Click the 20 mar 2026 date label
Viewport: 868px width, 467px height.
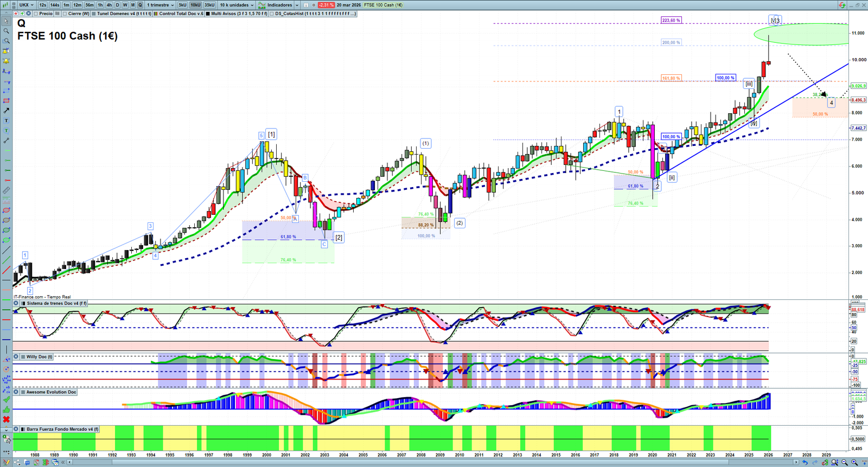click(x=348, y=5)
